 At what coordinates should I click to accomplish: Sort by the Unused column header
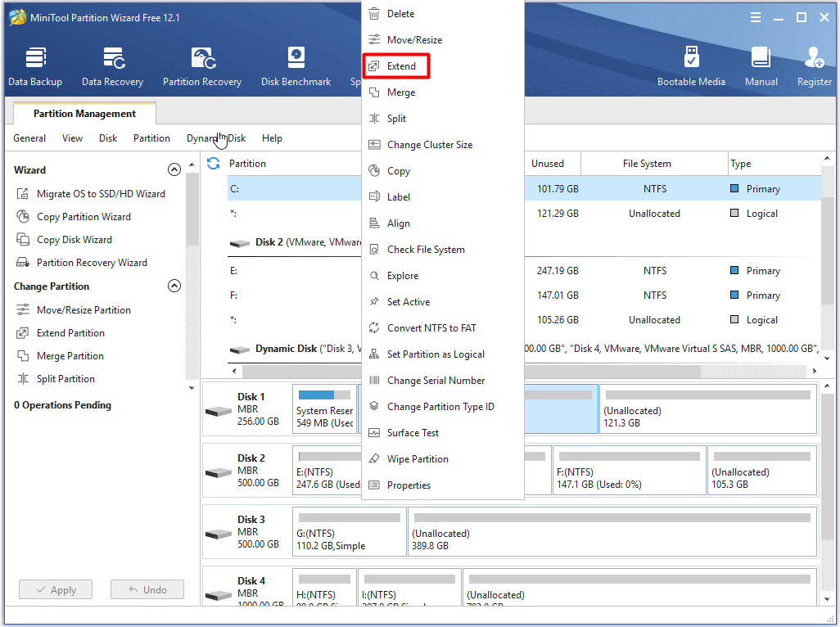click(553, 164)
